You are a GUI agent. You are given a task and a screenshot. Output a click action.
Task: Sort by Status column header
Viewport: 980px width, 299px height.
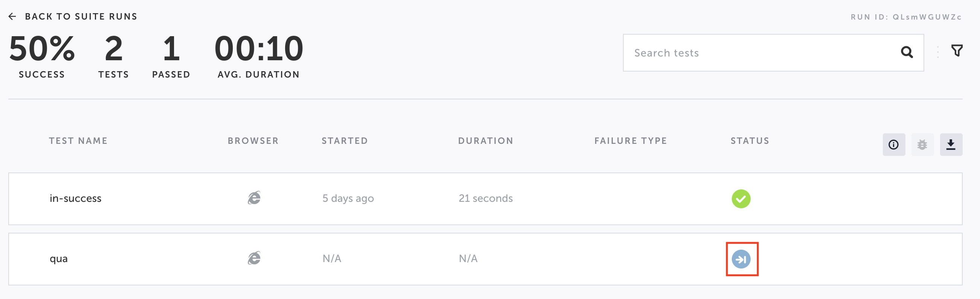click(x=750, y=141)
